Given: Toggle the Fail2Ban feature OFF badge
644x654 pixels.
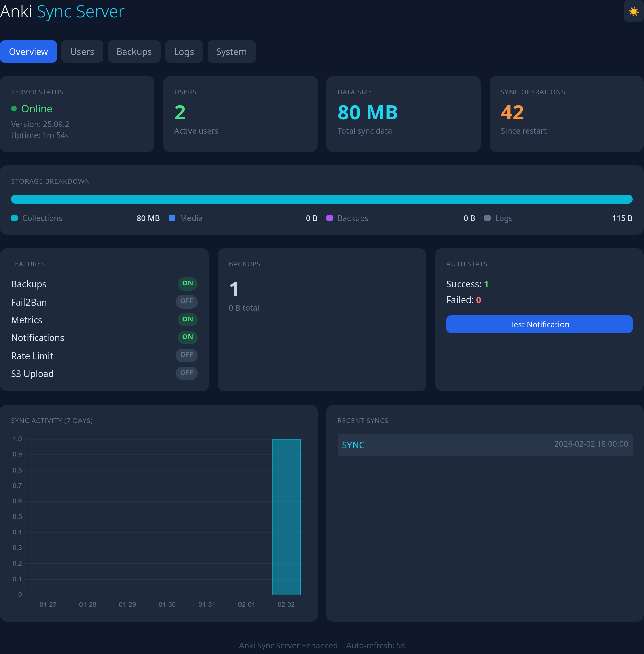Looking at the screenshot, I should tap(186, 301).
